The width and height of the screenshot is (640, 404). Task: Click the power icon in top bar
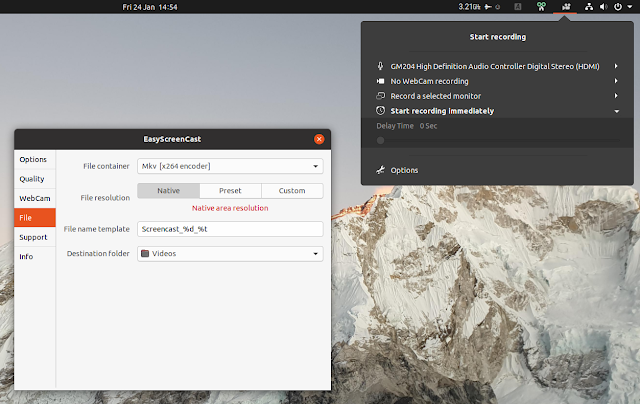coord(620,7)
